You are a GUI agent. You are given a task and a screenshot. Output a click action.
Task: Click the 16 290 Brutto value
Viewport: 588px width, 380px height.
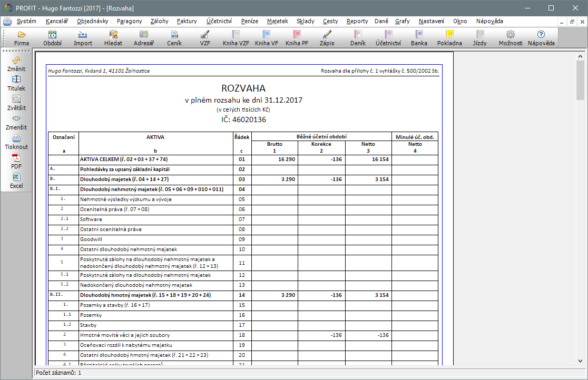(287, 159)
